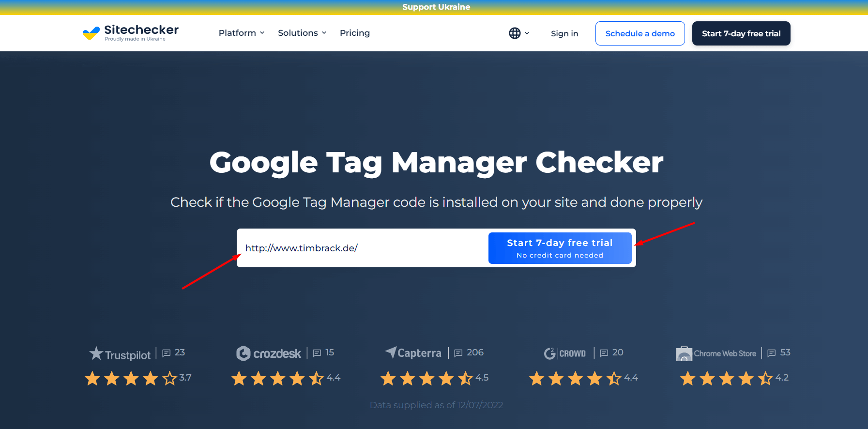Click the Chrome Web Store 53 review count
868x429 pixels.
[x=785, y=352]
